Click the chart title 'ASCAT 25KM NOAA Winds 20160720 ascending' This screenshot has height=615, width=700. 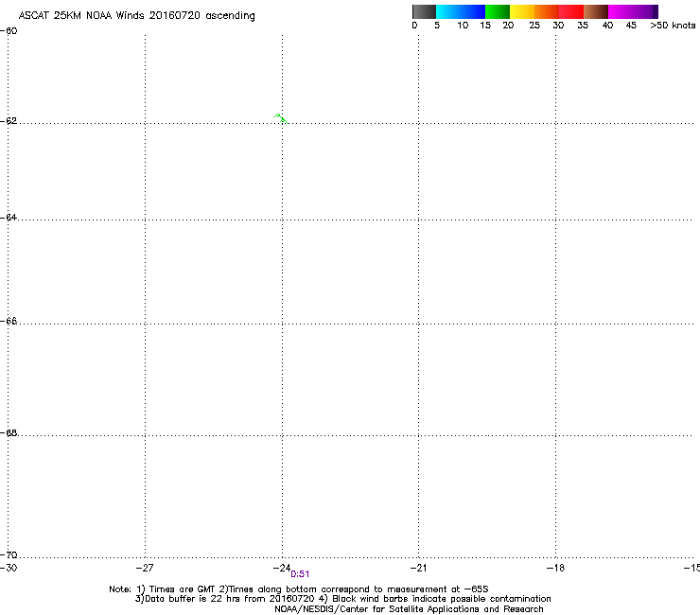tap(136, 16)
